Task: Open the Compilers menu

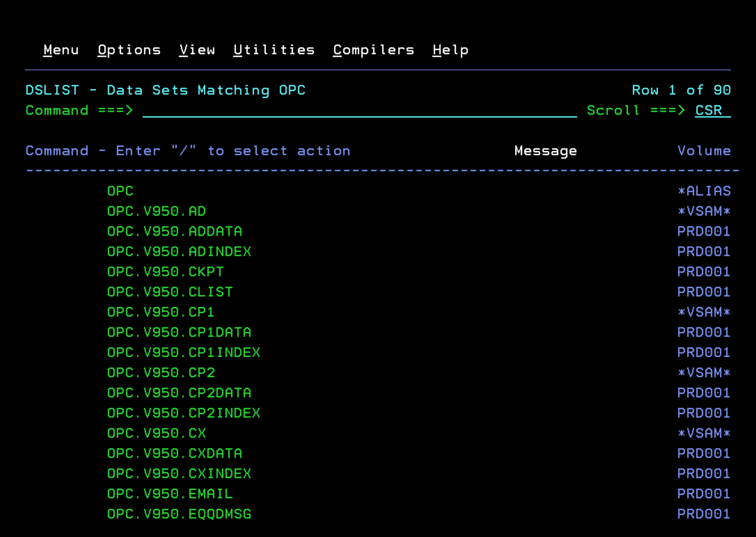Action: (x=373, y=50)
